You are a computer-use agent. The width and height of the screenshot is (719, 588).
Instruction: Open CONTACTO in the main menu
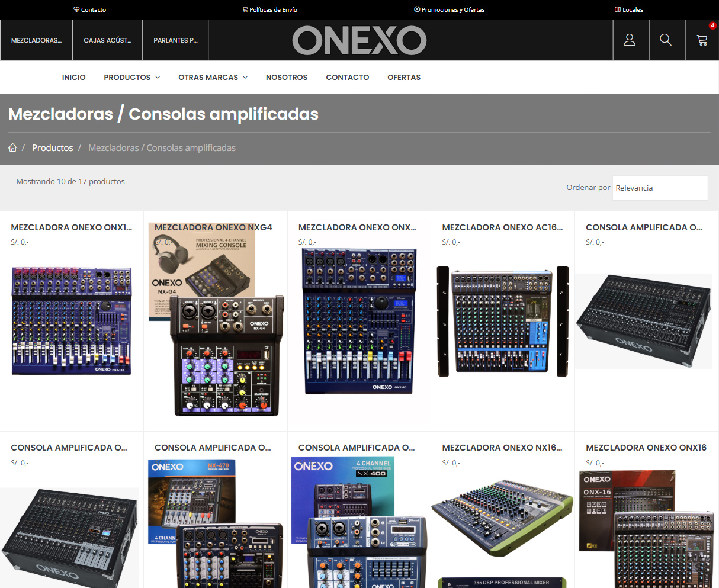348,77
